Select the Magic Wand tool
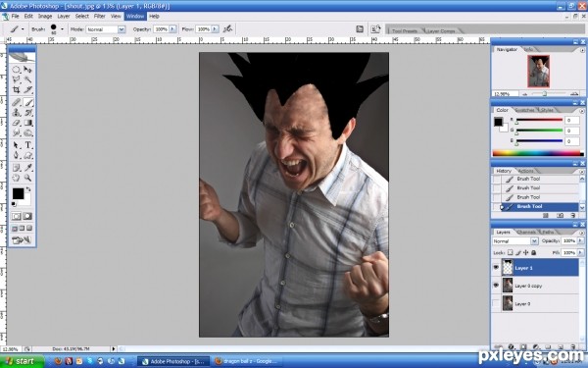The width and height of the screenshot is (588, 368). 27,79
